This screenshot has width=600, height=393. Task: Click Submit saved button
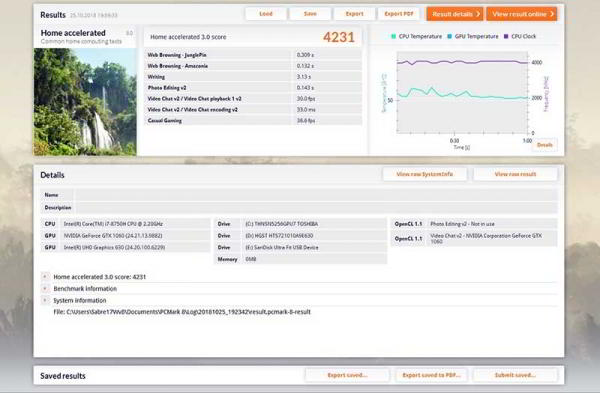(515, 375)
